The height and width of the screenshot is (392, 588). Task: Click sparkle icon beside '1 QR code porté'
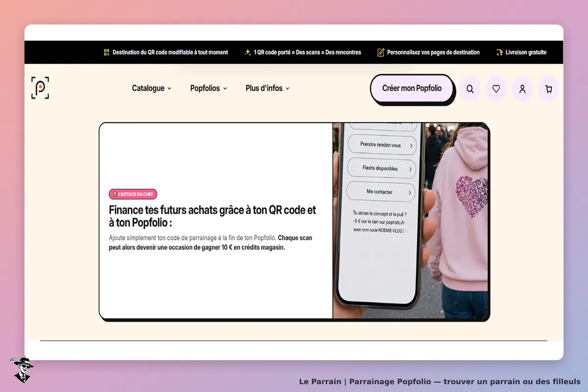point(248,52)
